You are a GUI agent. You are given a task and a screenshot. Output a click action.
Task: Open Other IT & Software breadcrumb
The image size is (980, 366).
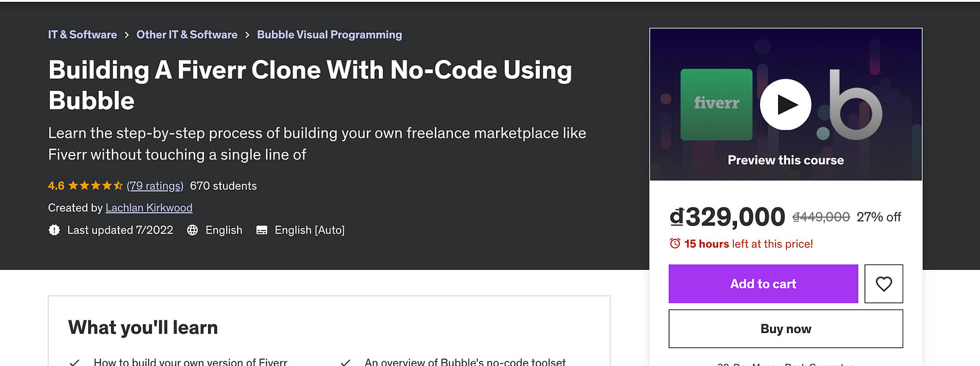[187, 34]
